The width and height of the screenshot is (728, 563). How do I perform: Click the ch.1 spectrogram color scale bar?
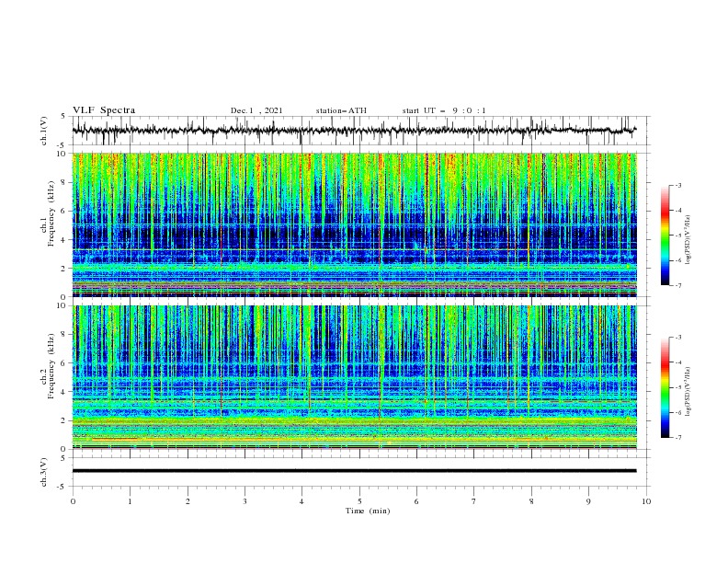pyautogui.click(x=665, y=236)
